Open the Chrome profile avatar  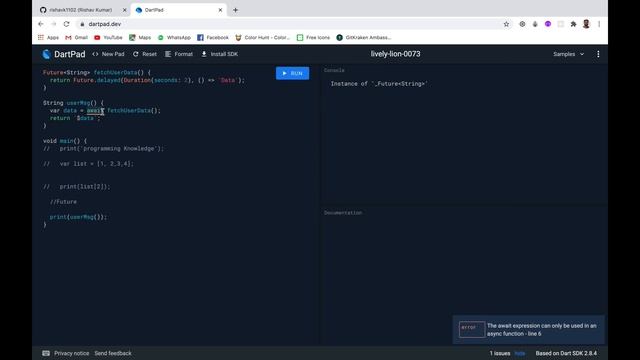(586, 24)
